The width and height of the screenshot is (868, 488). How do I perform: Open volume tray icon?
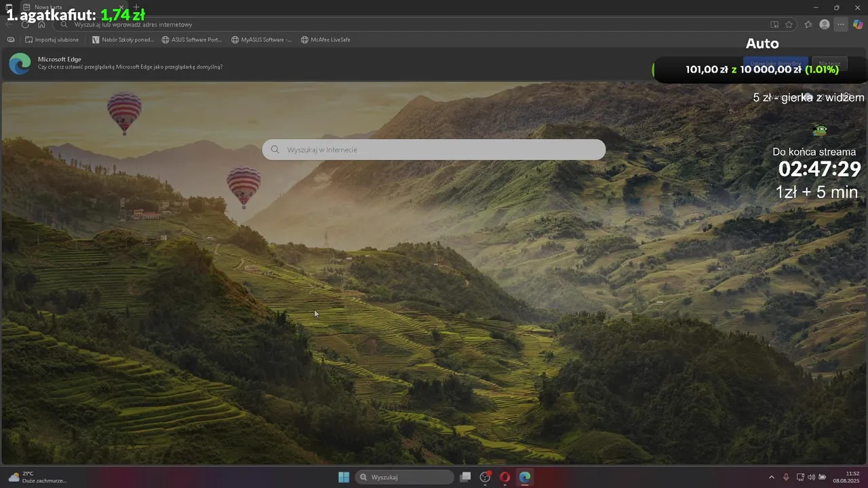[811, 477]
